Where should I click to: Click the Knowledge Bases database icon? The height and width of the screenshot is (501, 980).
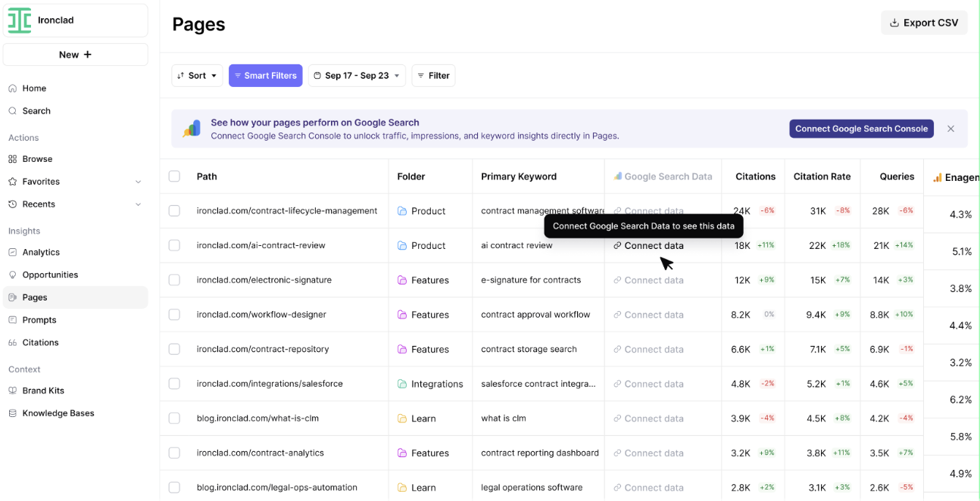pos(12,414)
